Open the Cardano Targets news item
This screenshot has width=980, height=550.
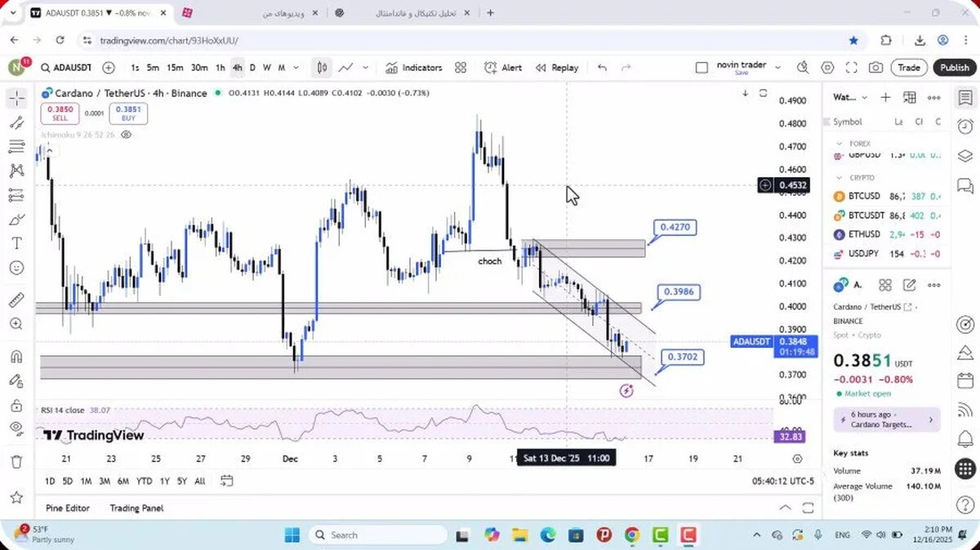(887, 419)
